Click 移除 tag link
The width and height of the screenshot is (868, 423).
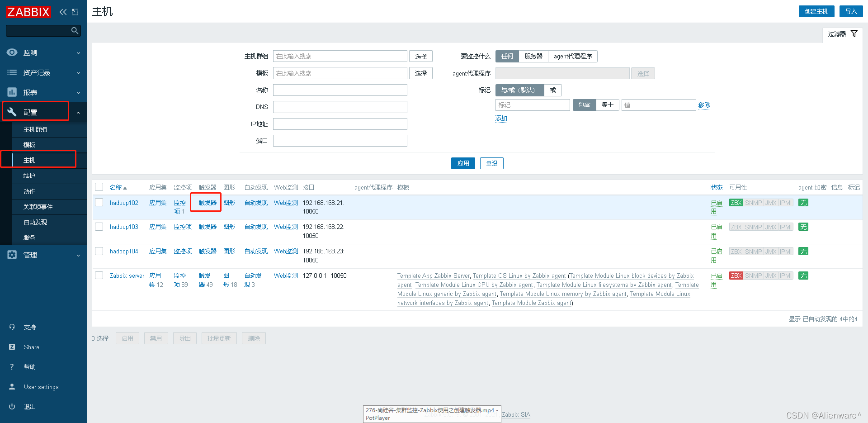pos(704,105)
